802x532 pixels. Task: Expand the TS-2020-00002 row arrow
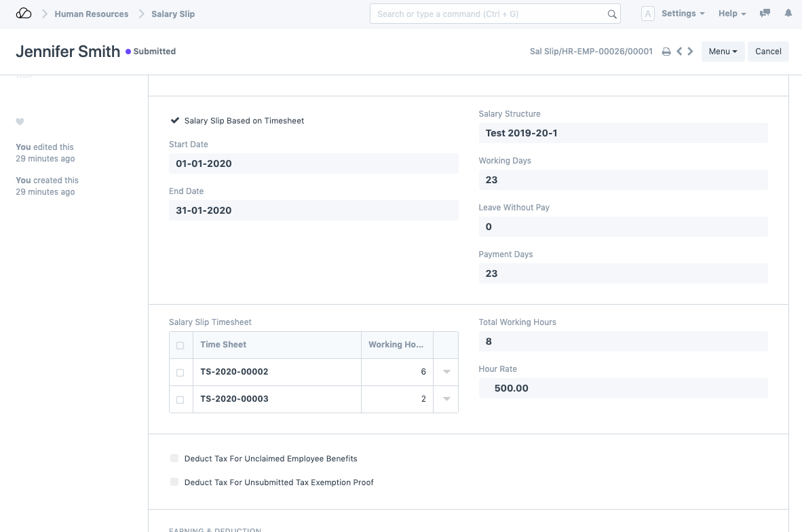(446, 372)
